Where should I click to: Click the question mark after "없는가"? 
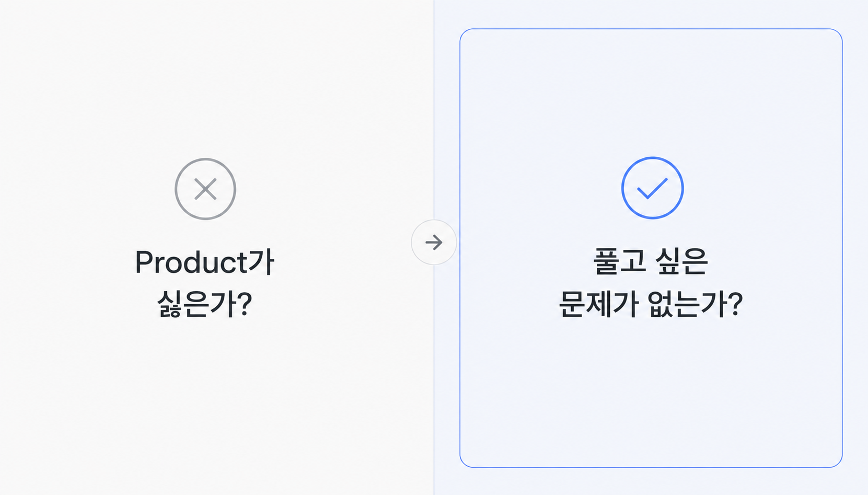pyautogui.click(x=736, y=304)
